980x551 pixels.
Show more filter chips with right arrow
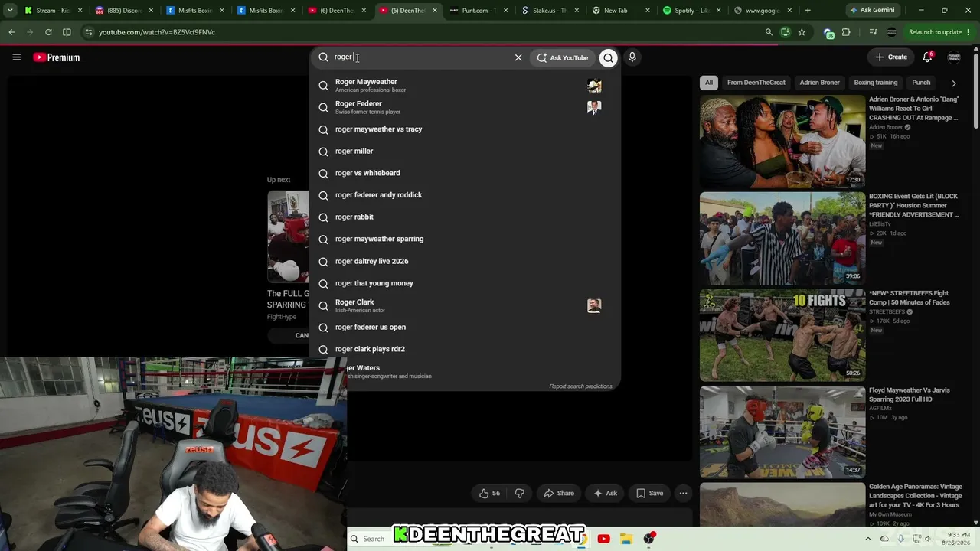tap(953, 83)
